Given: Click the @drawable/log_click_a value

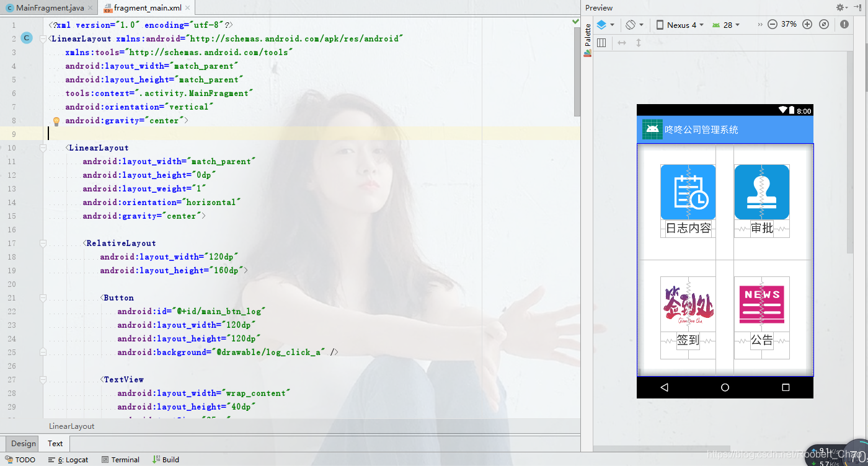Looking at the screenshot, I should [268, 352].
